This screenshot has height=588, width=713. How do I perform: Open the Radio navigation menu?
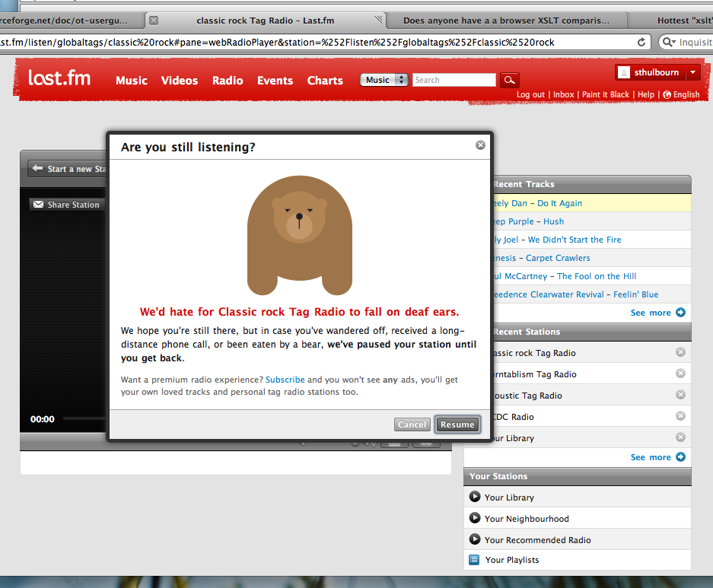point(228,81)
